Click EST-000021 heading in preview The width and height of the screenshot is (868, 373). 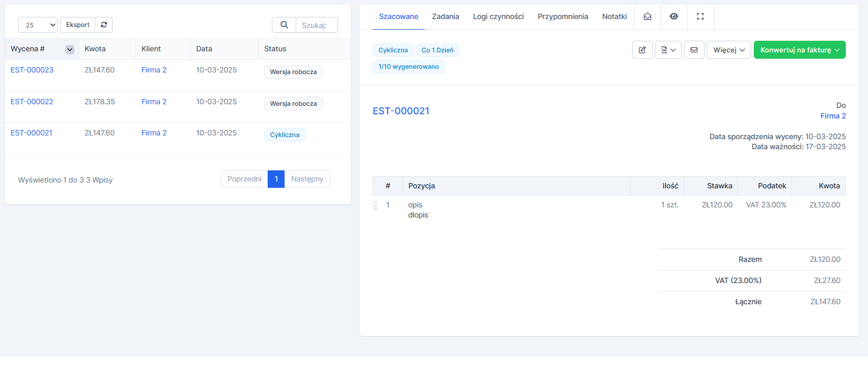pos(401,111)
